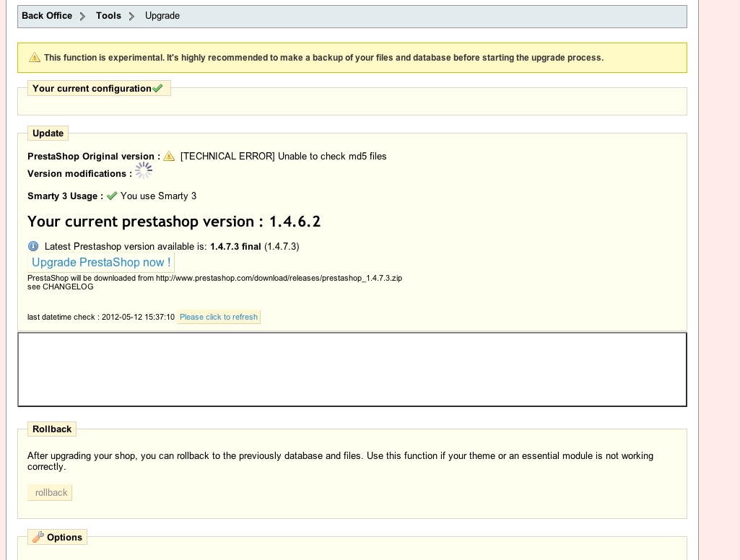This screenshot has width=740, height=560.
Task: Go to Back Office breadcrumb
Action: (47, 16)
